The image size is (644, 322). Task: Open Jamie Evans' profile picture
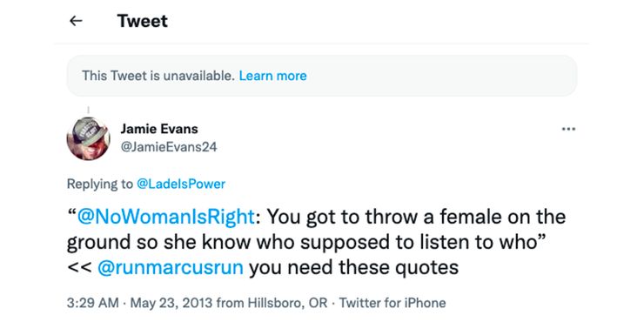88,138
